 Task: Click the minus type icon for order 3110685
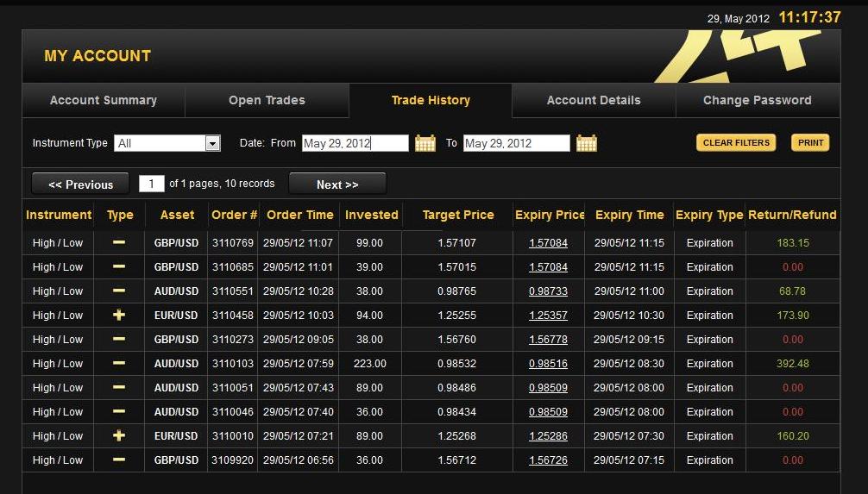pyautogui.click(x=119, y=266)
